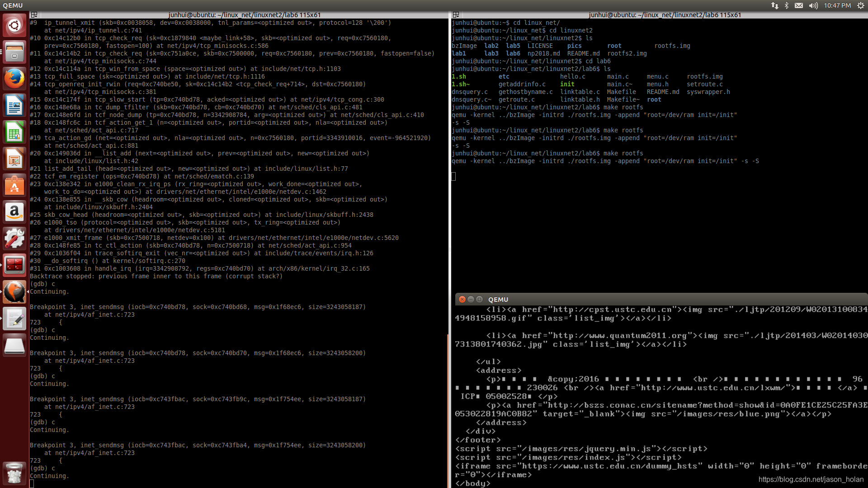Open the removable drive launcher icon
868x488 pixels.
[x=14, y=346]
